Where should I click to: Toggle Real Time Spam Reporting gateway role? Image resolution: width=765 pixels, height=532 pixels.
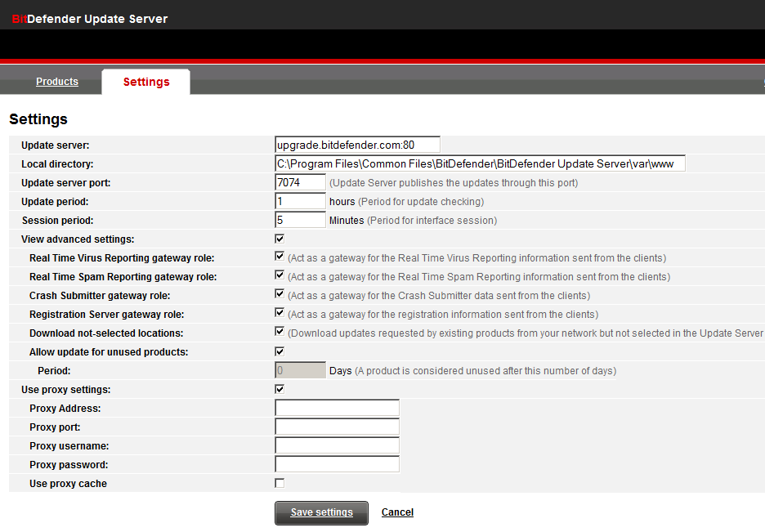[x=280, y=275]
